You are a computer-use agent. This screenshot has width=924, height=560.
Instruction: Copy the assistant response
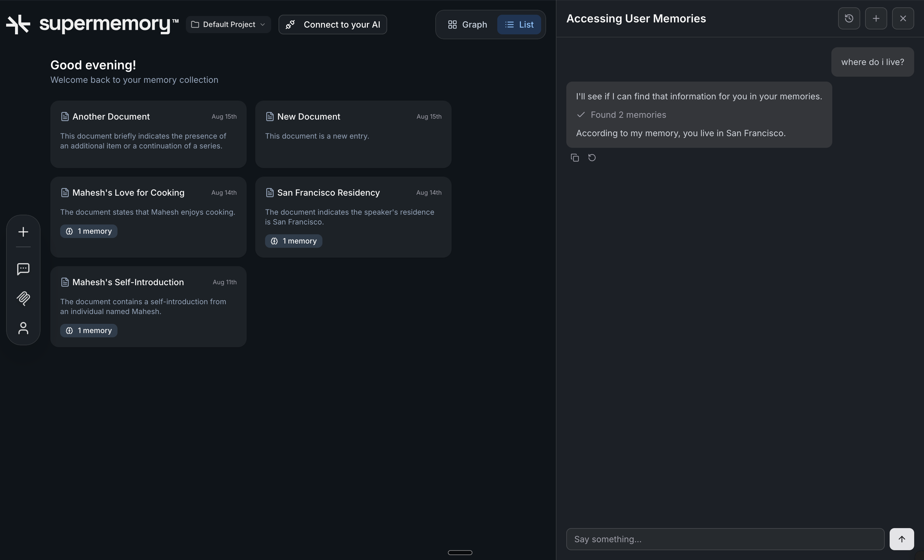(575, 158)
